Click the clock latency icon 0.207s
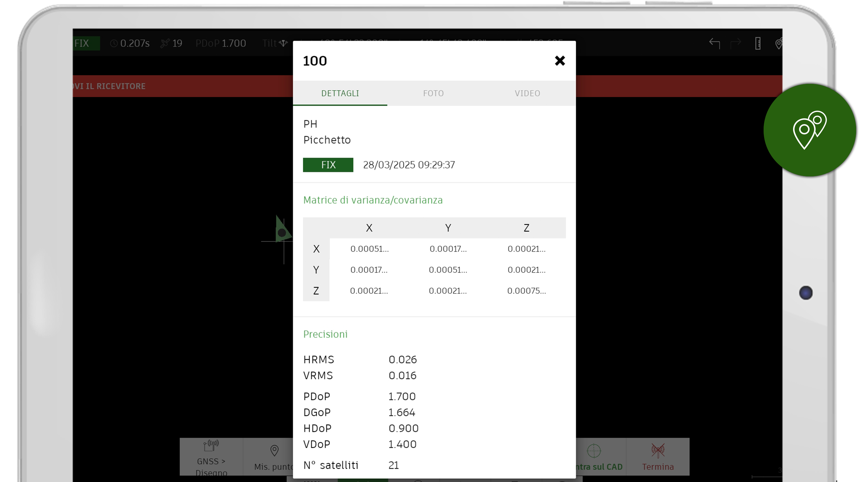The height and width of the screenshot is (482, 868). tap(114, 43)
